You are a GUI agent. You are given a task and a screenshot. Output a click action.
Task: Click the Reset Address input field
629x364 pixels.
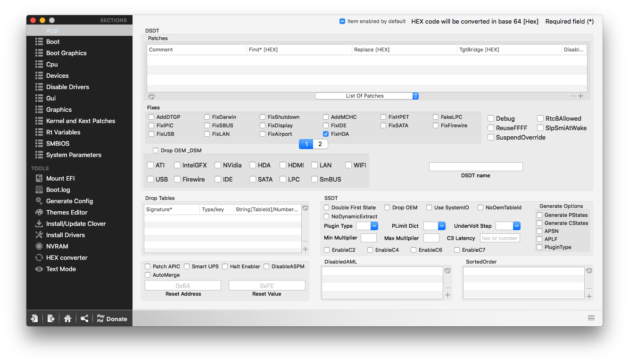(x=183, y=286)
